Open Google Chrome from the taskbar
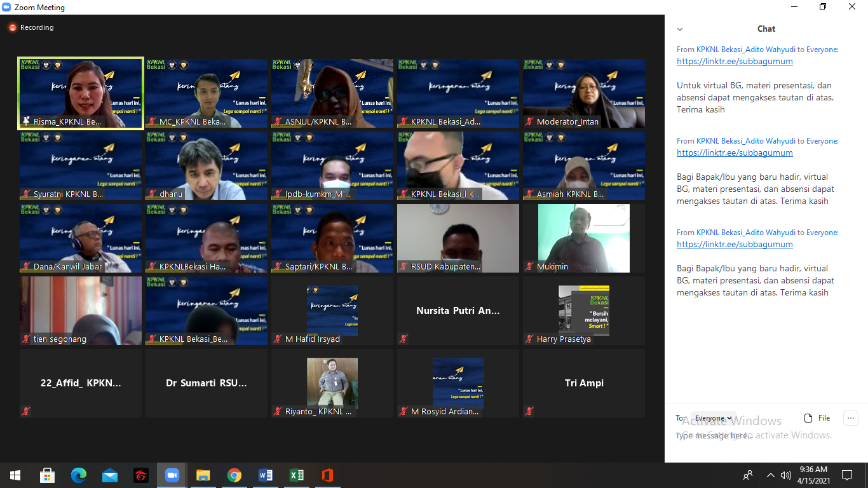This screenshot has height=488, width=868. pos(234,475)
